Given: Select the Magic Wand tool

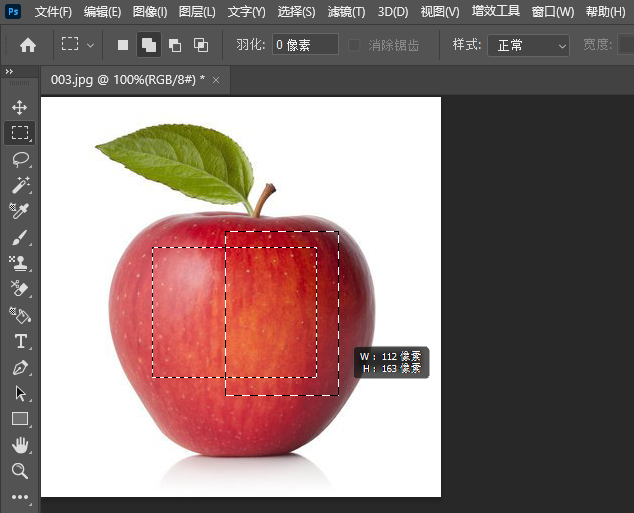Looking at the screenshot, I should pyautogui.click(x=20, y=185).
